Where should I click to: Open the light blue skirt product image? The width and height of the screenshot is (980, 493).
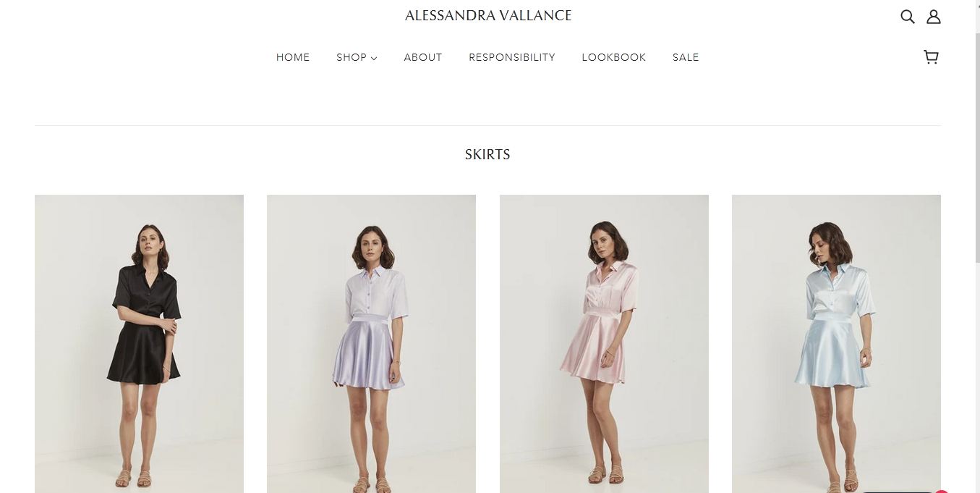[x=836, y=344]
